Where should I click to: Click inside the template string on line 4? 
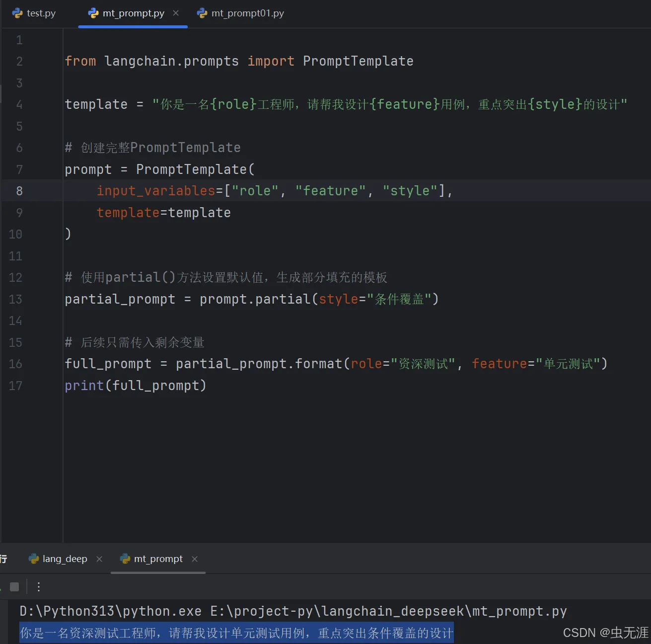[390, 104]
